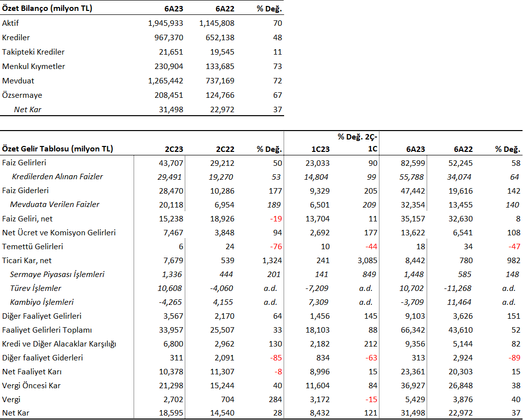Click the red -85 percent change value
This screenshot has width=523, height=420.
click(x=276, y=358)
